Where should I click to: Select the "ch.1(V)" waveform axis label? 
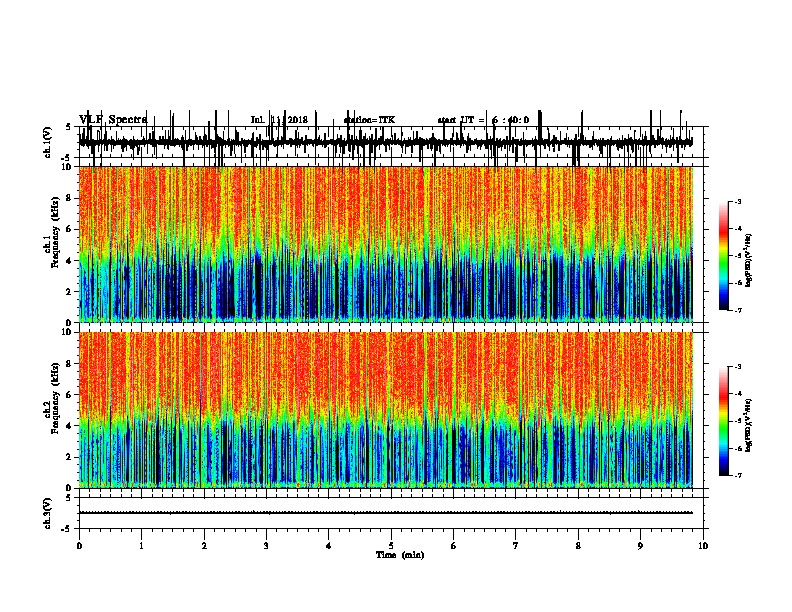point(48,142)
